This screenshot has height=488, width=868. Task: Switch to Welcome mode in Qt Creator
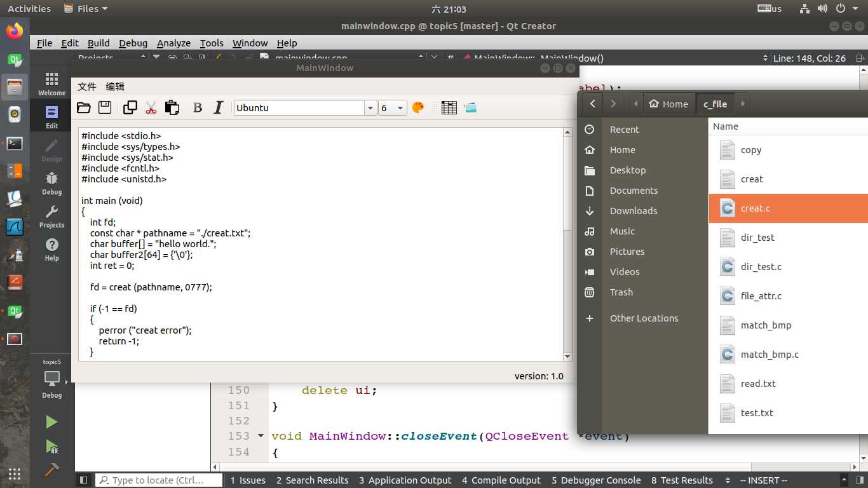tap(52, 83)
